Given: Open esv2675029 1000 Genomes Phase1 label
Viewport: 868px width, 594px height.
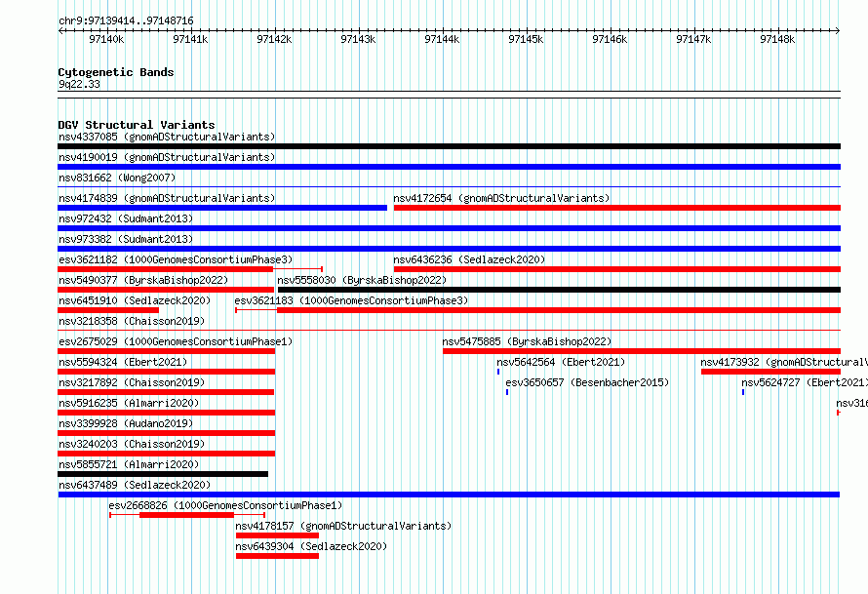Looking at the screenshot, I should pyautogui.click(x=176, y=341).
